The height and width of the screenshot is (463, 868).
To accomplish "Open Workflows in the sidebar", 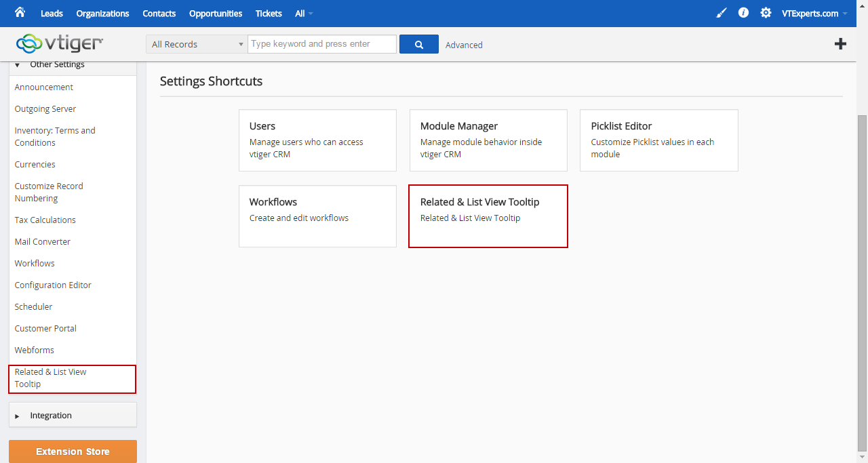I will (x=35, y=264).
